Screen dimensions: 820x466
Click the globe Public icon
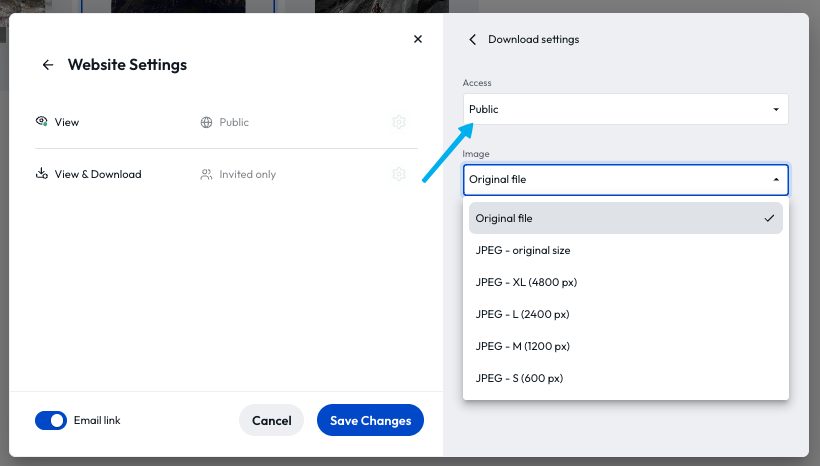click(207, 122)
